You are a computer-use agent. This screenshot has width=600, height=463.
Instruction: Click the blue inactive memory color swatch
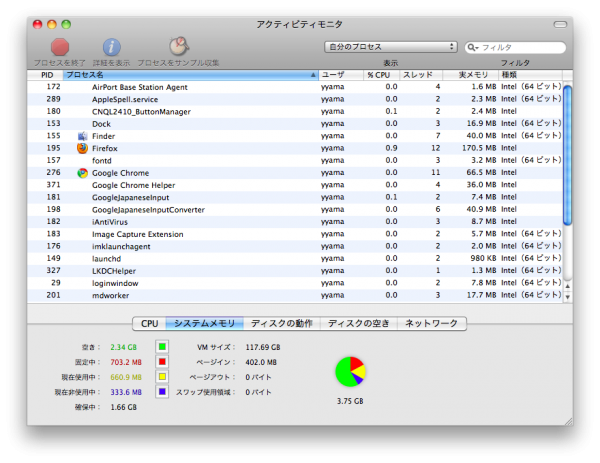[162, 392]
